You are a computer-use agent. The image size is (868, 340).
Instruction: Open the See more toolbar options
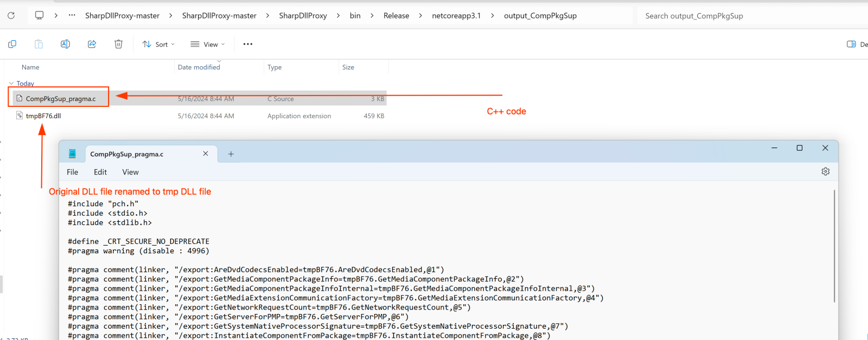click(247, 44)
